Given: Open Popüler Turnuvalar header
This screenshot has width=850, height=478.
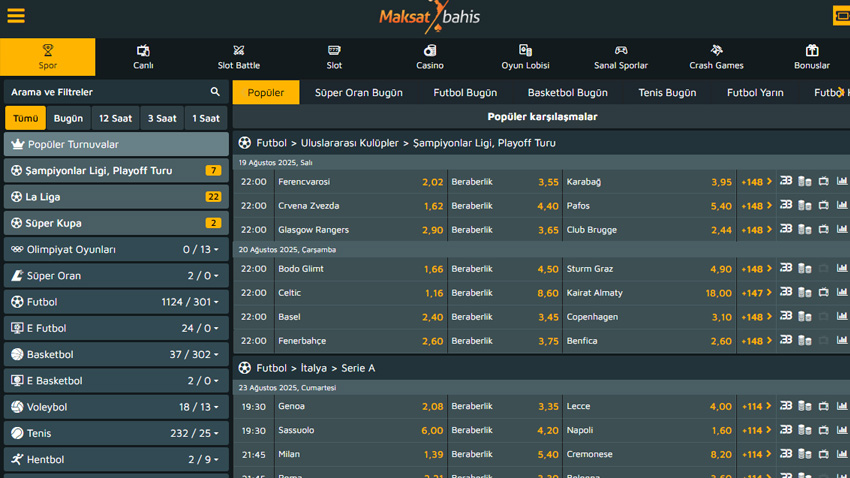Looking at the screenshot, I should pos(116,144).
